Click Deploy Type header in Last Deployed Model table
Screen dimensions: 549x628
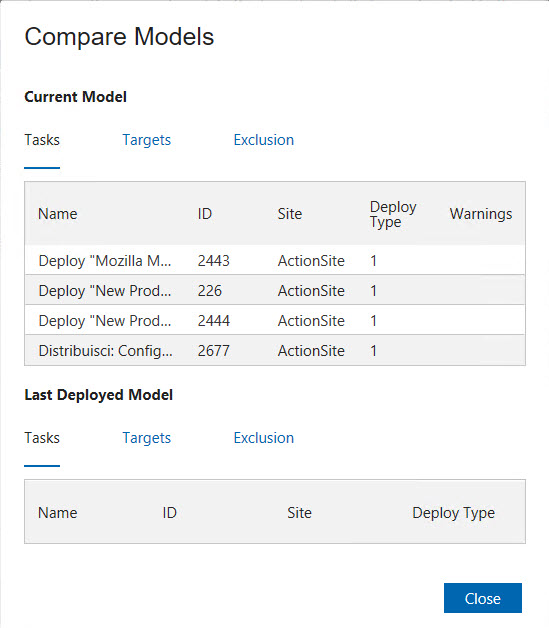pyautogui.click(x=453, y=513)
